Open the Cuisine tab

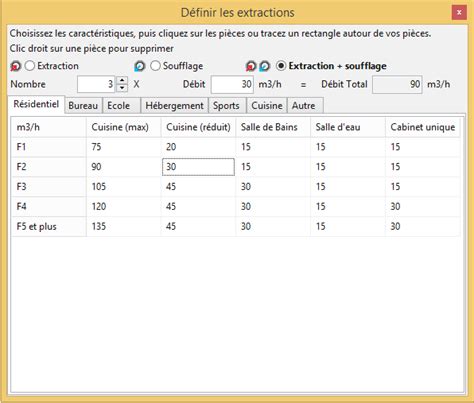point(267,105)
